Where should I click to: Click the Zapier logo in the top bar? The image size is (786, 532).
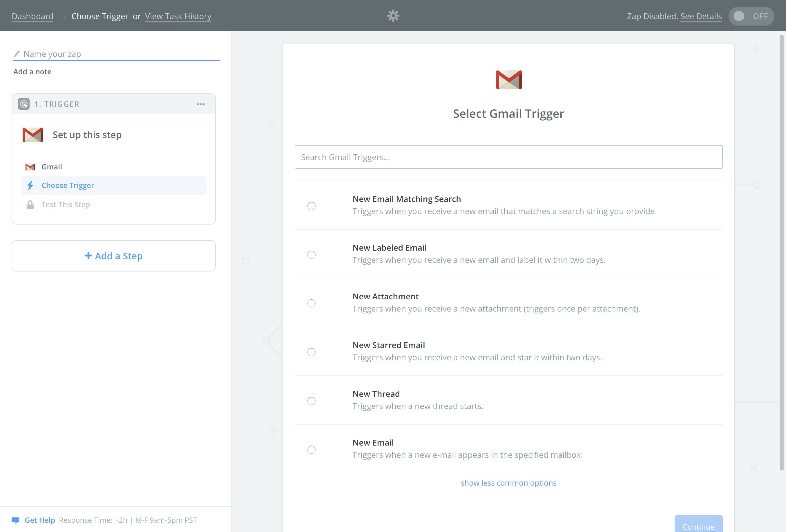coord(393,16)
